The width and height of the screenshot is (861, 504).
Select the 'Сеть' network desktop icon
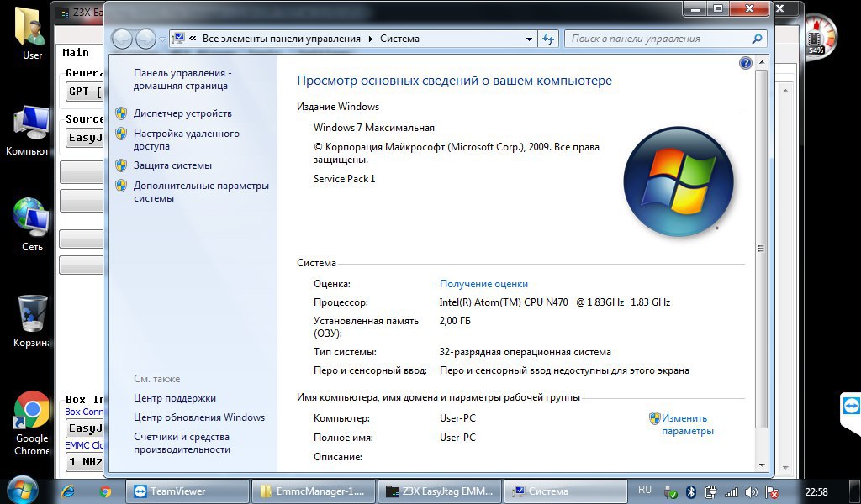(31, 224)
